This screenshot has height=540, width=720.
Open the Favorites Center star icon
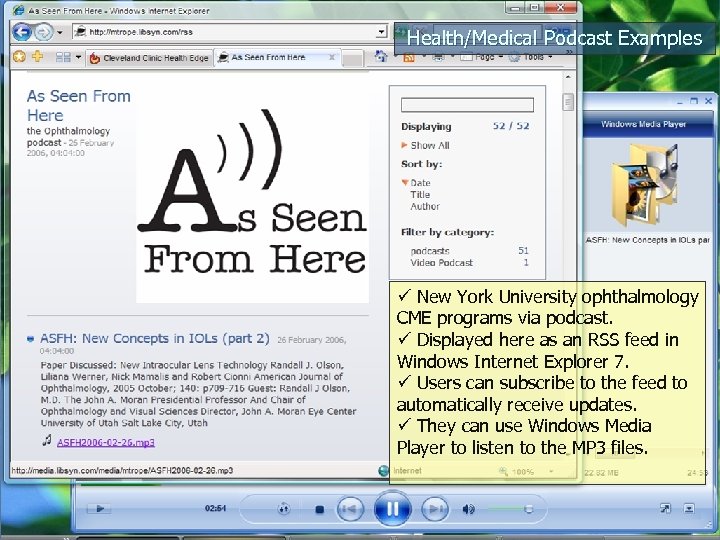[19, 57]
